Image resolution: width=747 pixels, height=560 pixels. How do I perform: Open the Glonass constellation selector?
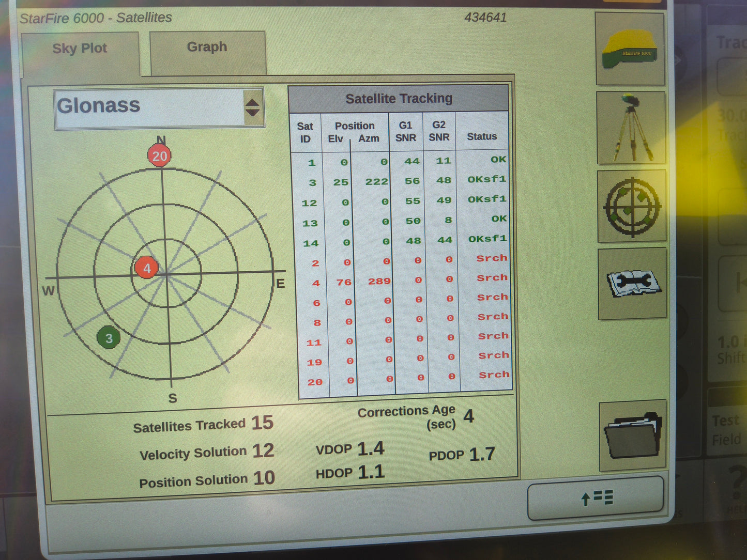tap(150, 106)
